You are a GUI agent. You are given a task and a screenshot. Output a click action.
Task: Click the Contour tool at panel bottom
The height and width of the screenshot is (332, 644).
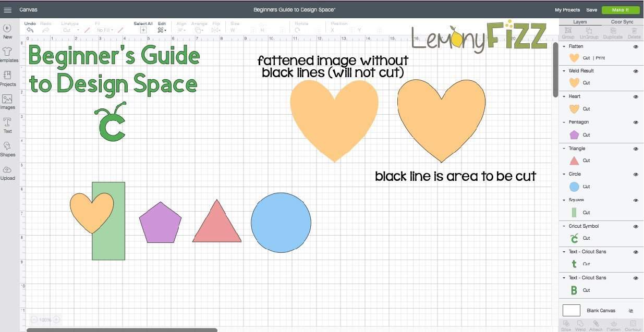pos(633,326)
